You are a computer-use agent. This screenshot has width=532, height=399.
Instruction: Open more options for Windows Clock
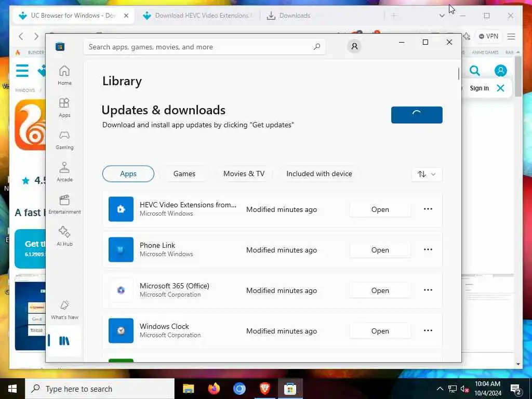click(428, 330)
